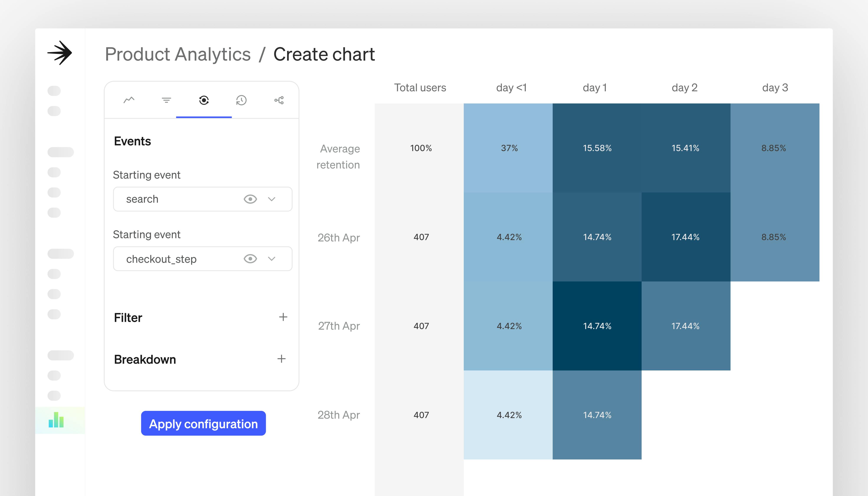Select the retention chart icon tab
Image resolution: width=868 pixels, height=496 pixels.
204,100
